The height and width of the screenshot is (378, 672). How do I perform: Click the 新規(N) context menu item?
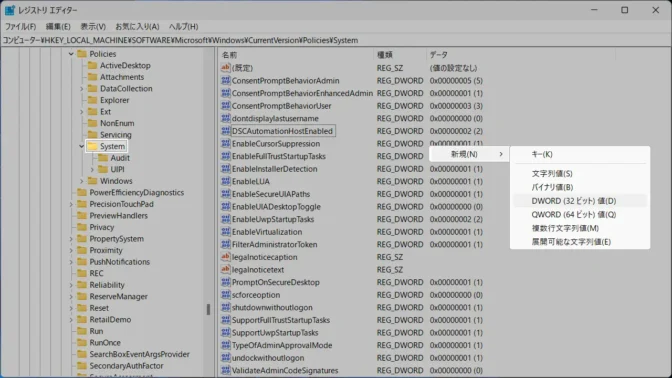(x=469, y=154)
